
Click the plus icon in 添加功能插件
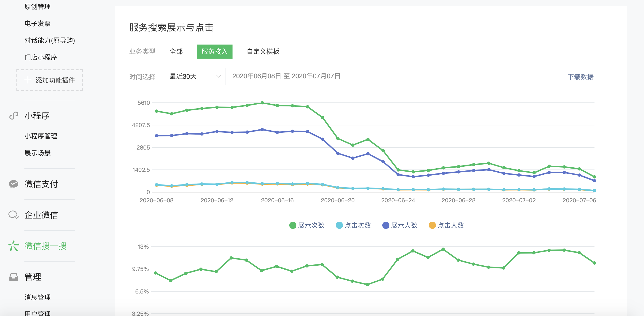pyautogui.click(x=28, y=80)
